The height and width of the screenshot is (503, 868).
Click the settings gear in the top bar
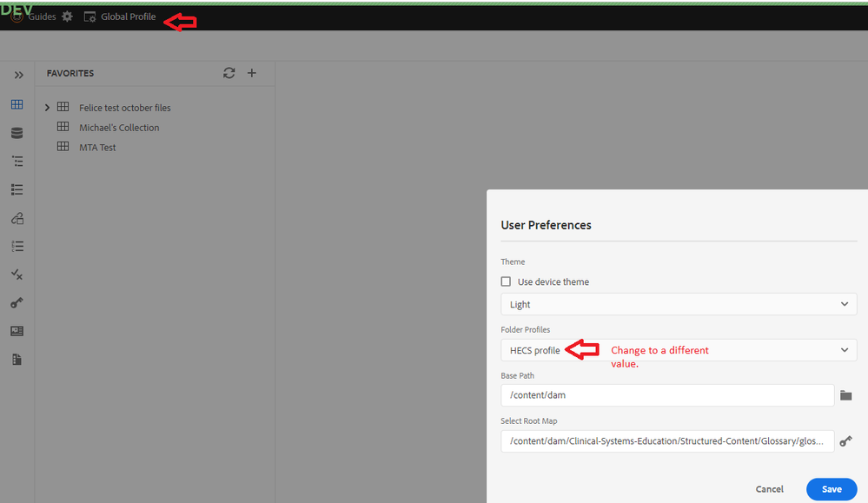click(67, 16)
